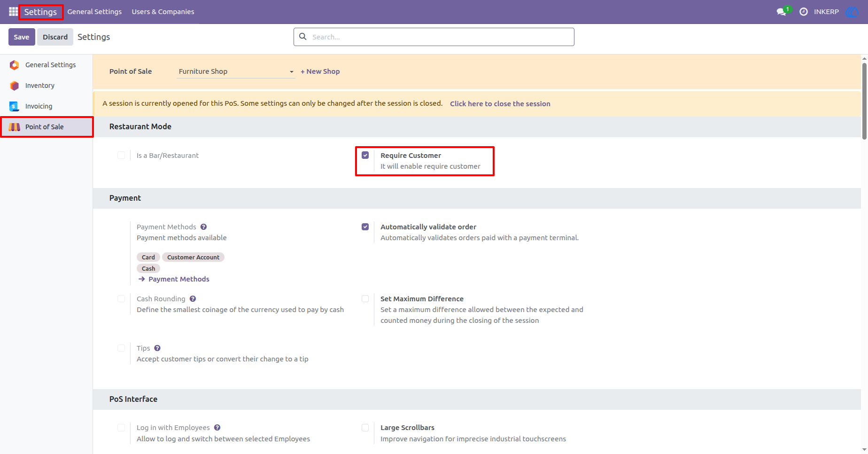Click help icon beside Log in with Employees
The image size is (868, 454).
click(217, 428)
